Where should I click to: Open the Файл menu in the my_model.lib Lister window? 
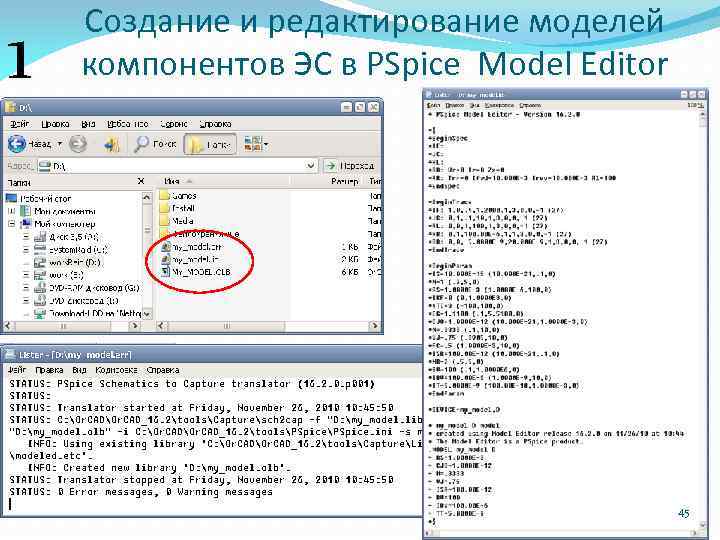click(433, 105)
